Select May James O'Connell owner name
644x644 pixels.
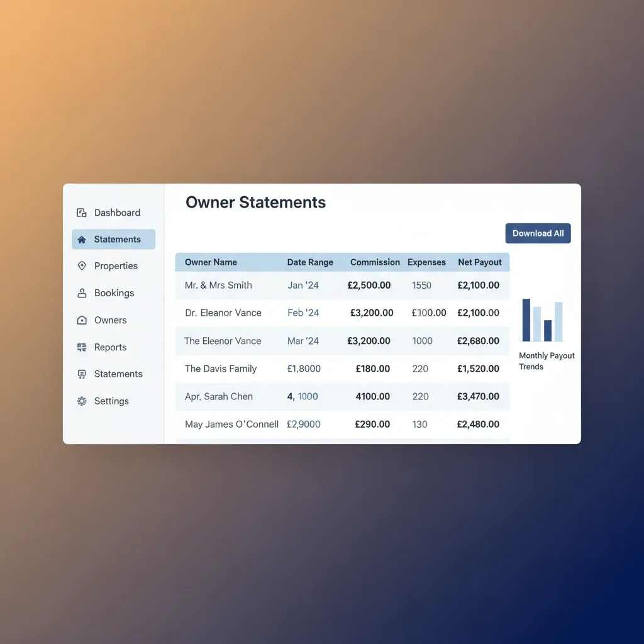click(231, 425)
